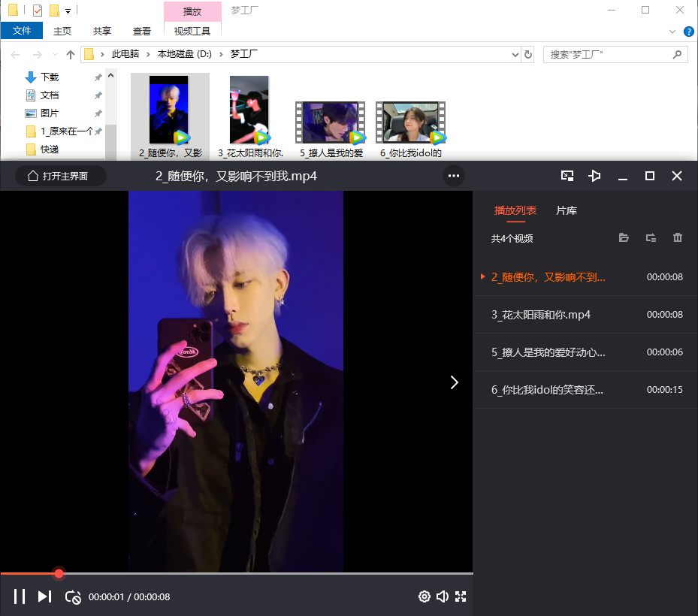This screenshot has height=616, width=698.
Task: Click new folder quick-access toolbar icon
Action: 54,11
